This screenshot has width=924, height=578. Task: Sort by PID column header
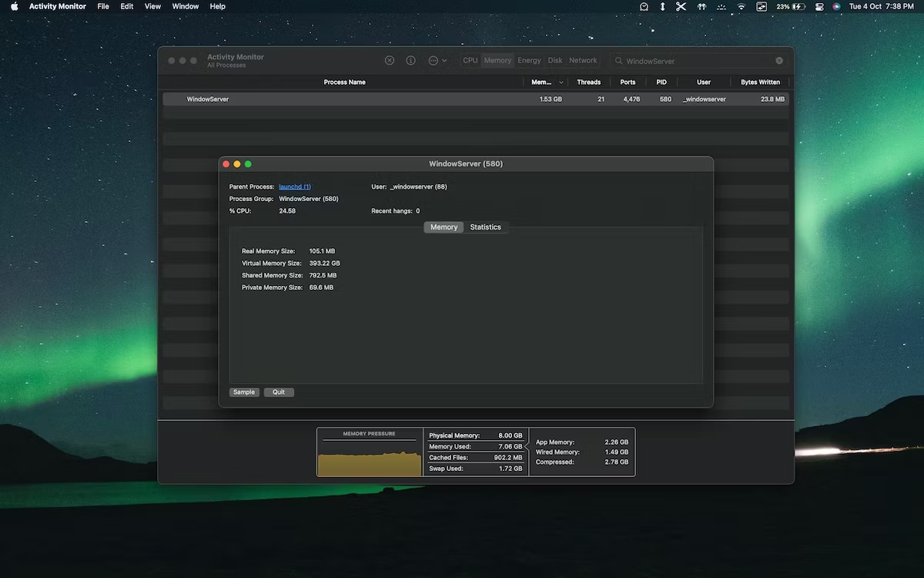[661, 82]
